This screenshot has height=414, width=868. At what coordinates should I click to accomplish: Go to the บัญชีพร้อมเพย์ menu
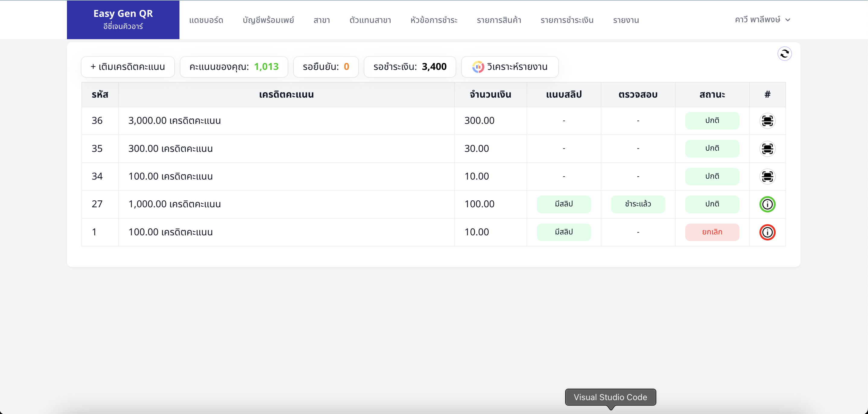(x=268, y=20)
